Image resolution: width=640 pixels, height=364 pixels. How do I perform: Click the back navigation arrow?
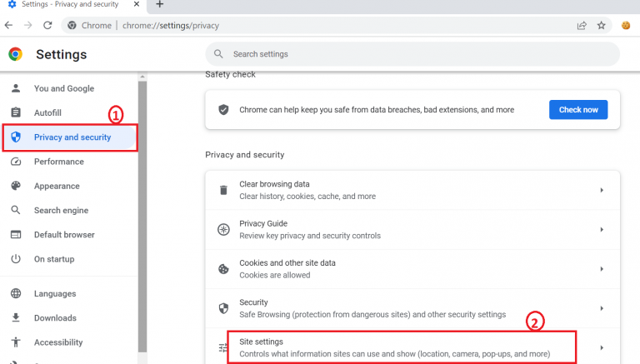coord(8,25)
